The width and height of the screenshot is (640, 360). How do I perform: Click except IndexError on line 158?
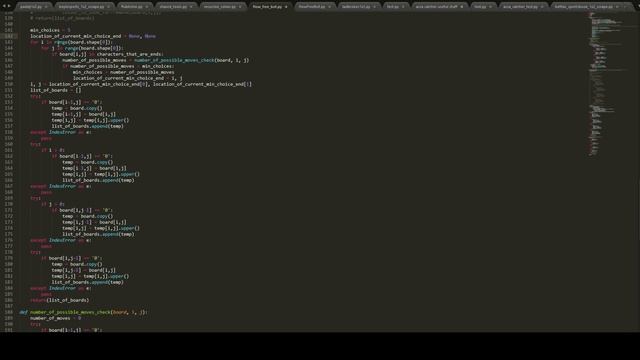[60, 132]
